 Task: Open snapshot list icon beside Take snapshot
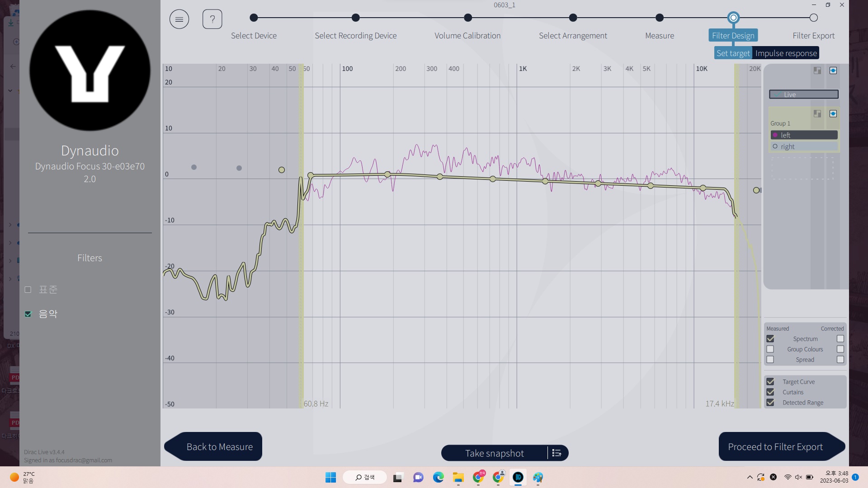pos(557,453)
